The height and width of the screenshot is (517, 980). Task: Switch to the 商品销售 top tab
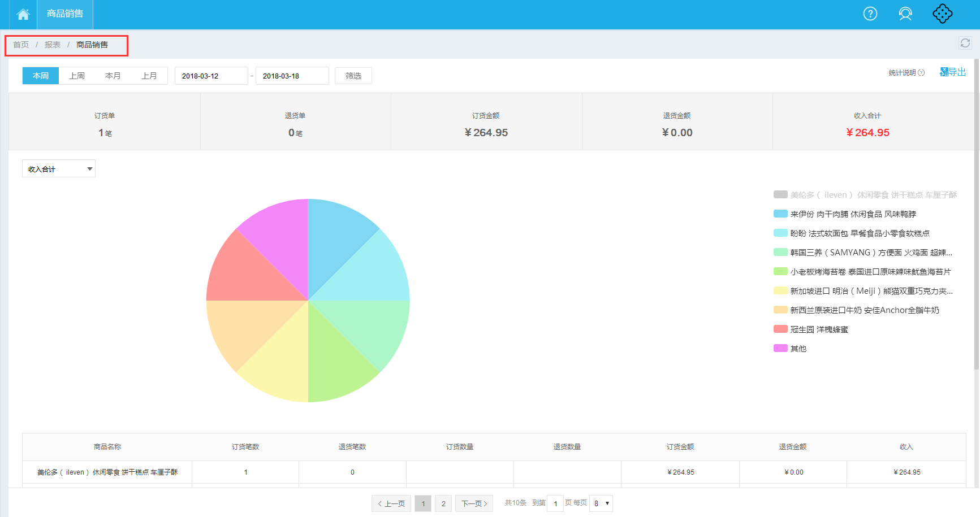(65, 14)
